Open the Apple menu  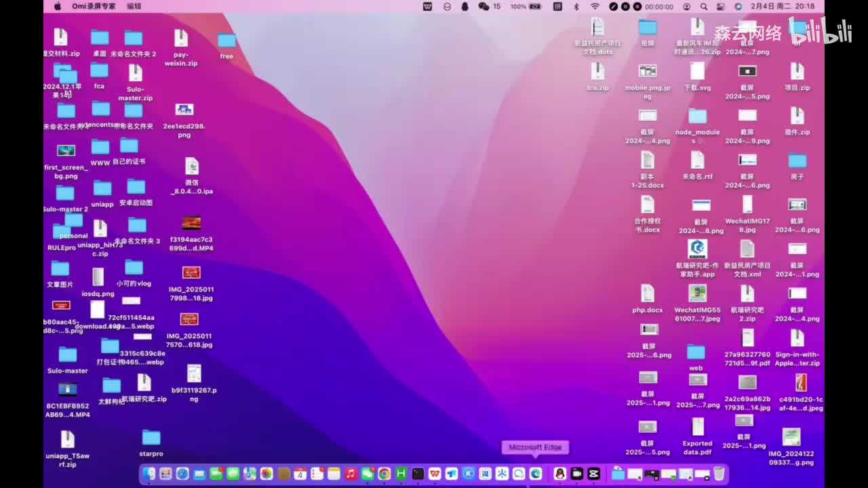point(58,6)
